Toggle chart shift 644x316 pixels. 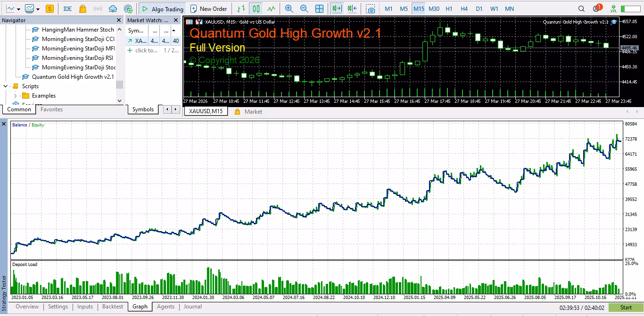coord(352,8)
